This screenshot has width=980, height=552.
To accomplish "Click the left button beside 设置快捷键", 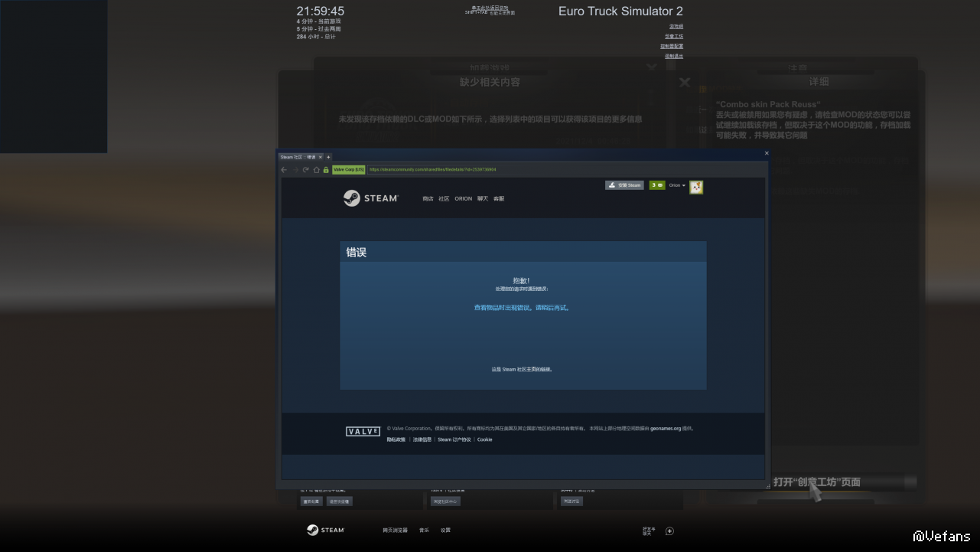I will pyautogui.click(x=311, y=501).
